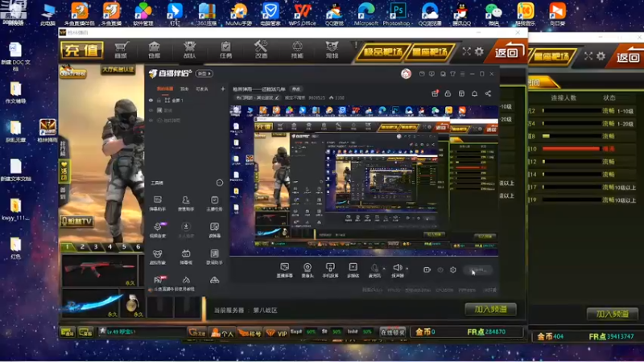Select weapon bag slot 3 tab
The height and width of the screenshot is (362, 644).
point(96,247)
